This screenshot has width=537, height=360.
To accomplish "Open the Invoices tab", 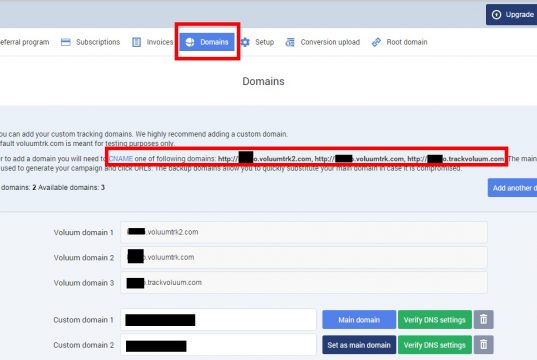I will (x=153, y=42).
